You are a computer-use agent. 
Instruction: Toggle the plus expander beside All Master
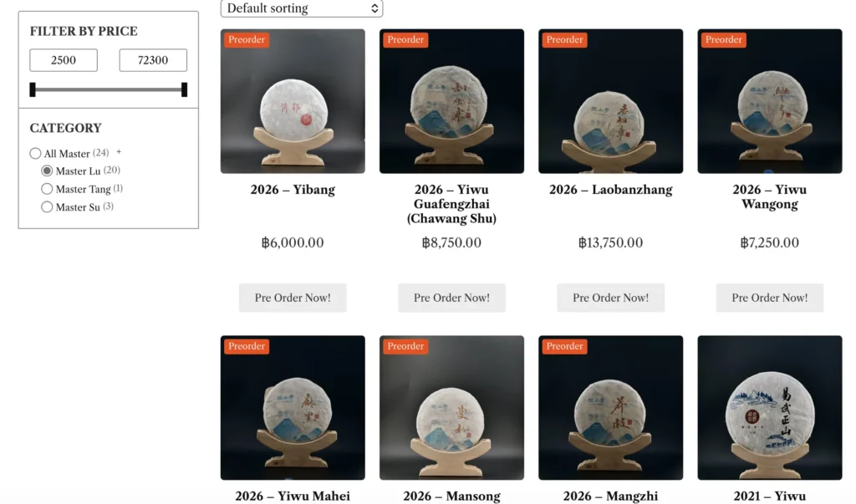(119, 152)
